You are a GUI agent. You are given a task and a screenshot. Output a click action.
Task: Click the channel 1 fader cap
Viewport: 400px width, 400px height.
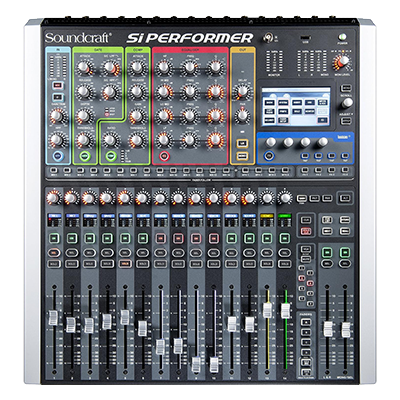[53, 317]
